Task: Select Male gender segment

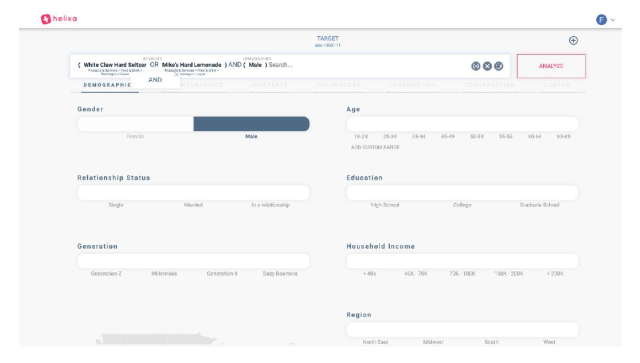Action: [251, 124]
